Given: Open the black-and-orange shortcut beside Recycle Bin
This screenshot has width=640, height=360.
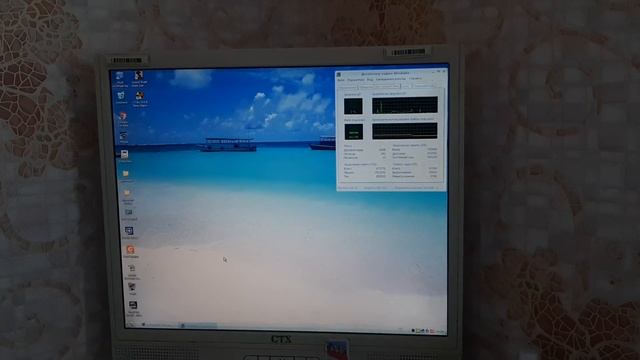Looking at the screenshot, I should coord(140,96).
